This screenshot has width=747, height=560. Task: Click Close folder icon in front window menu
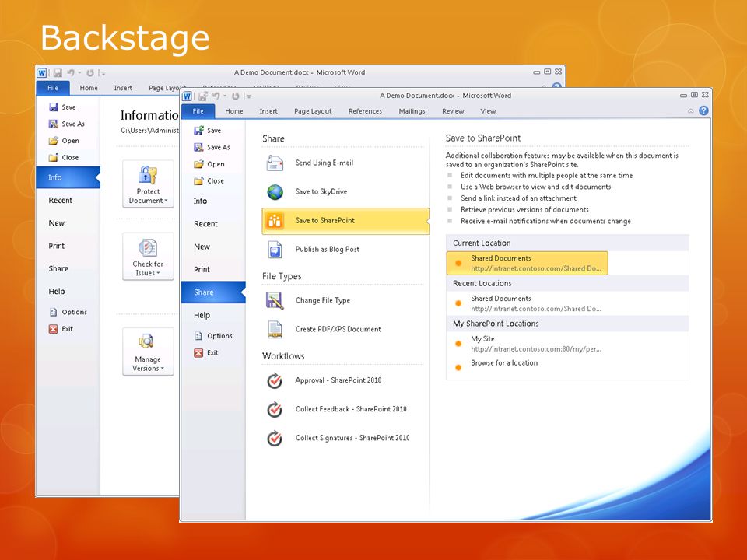coord(198,181)
